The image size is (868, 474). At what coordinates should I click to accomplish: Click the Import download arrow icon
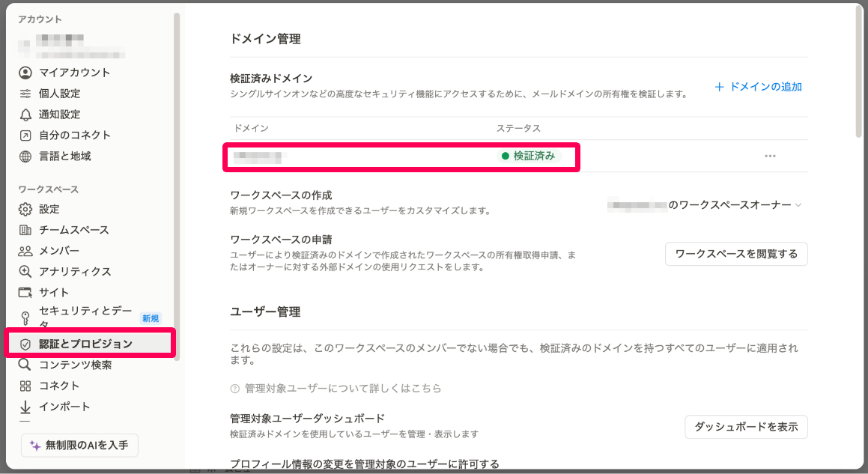25,407
